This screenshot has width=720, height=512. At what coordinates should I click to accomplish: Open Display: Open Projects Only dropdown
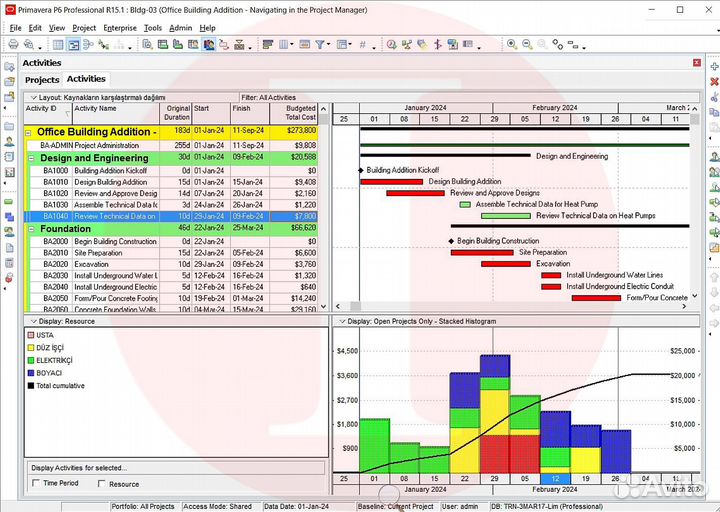[516, 321]
